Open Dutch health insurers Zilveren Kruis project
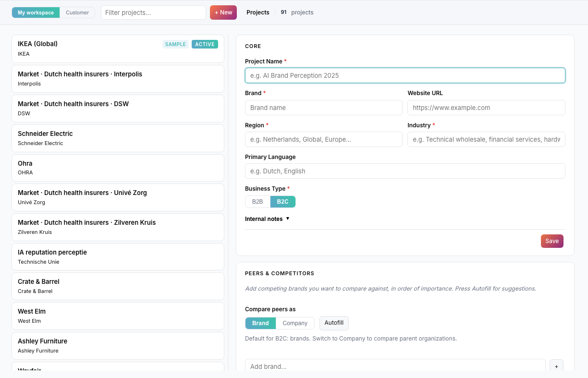 tap(118, 227)
